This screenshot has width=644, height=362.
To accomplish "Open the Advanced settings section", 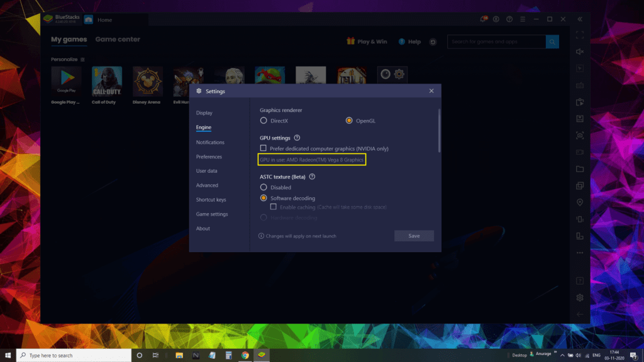I will pyautogui.click(x=207, y=185).
